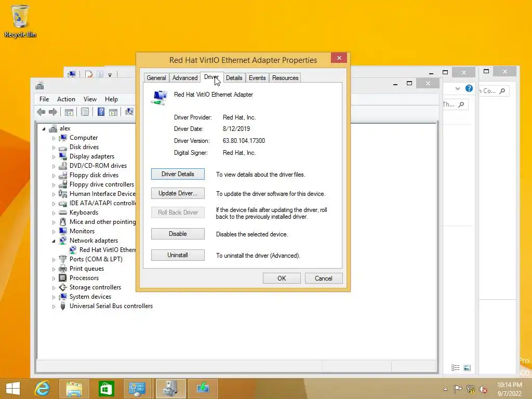Click the blue Help icon in Device Manager toolbar

click(101, 112)
